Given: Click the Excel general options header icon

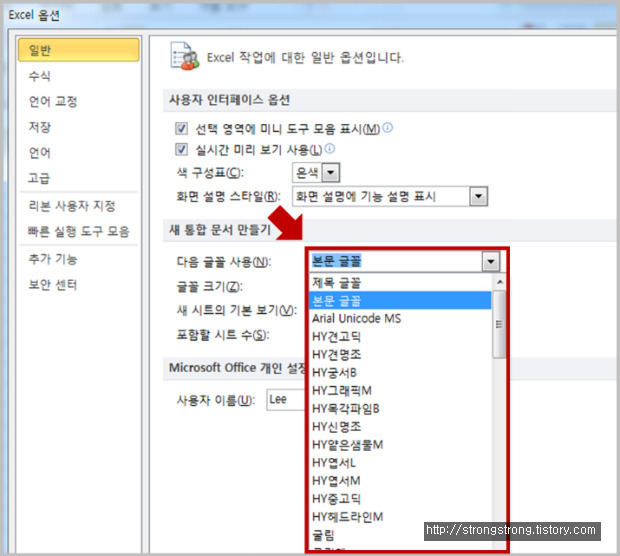Looking at the screenshot, I should (x=184, y=57).
